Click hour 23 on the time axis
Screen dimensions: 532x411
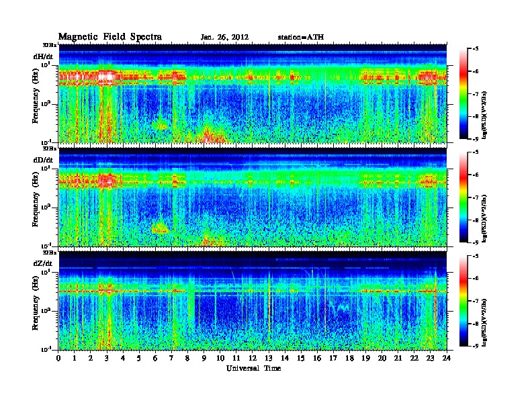430,359
